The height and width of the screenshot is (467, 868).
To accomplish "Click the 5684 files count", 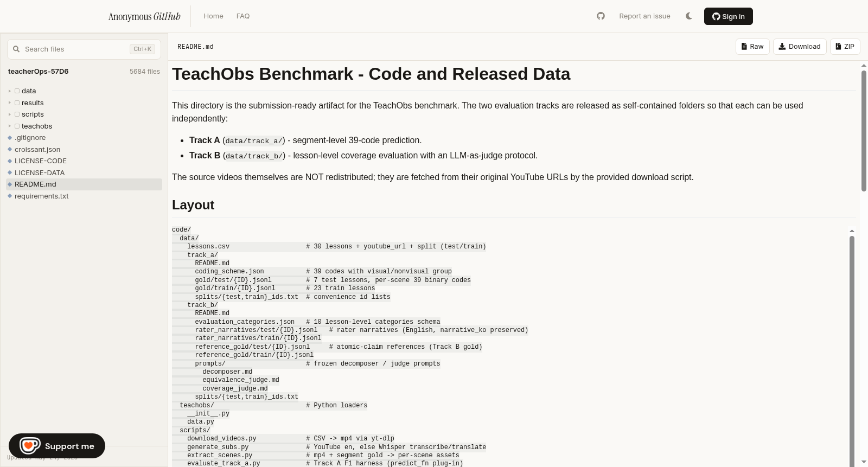I will [145, 72].
